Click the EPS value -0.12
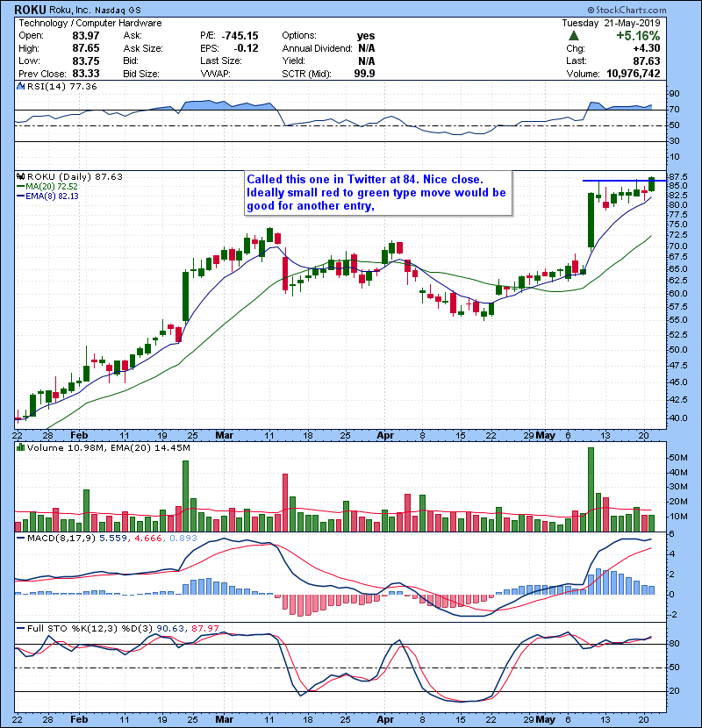702x728 pixels. [247, 48]
